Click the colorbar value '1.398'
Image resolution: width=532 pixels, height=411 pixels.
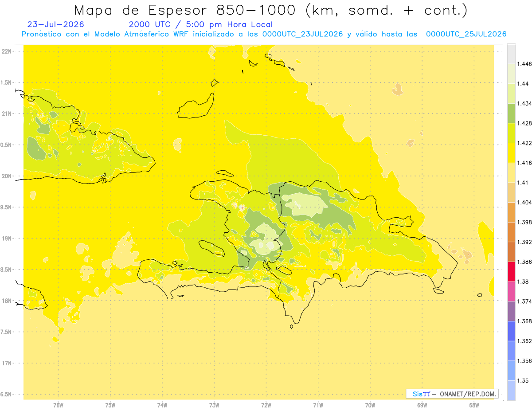(x=524, y=222)
